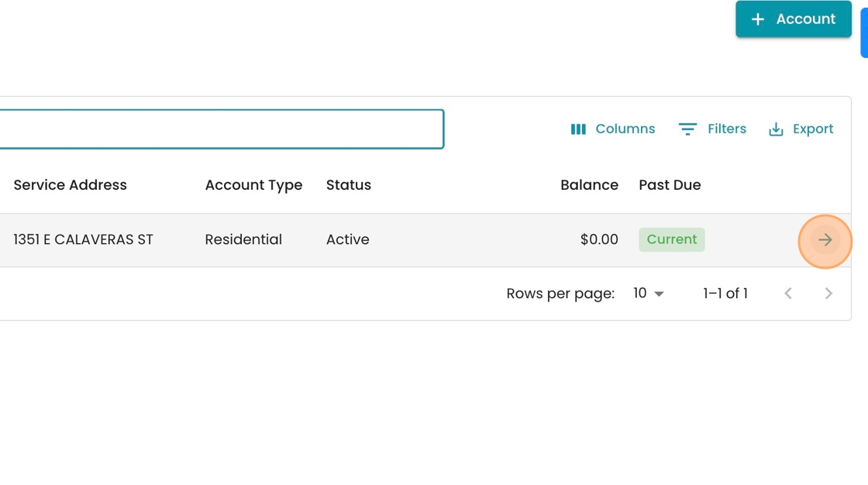Open the Filters panel
Screen dimensions: 868x485
(712, 129)
